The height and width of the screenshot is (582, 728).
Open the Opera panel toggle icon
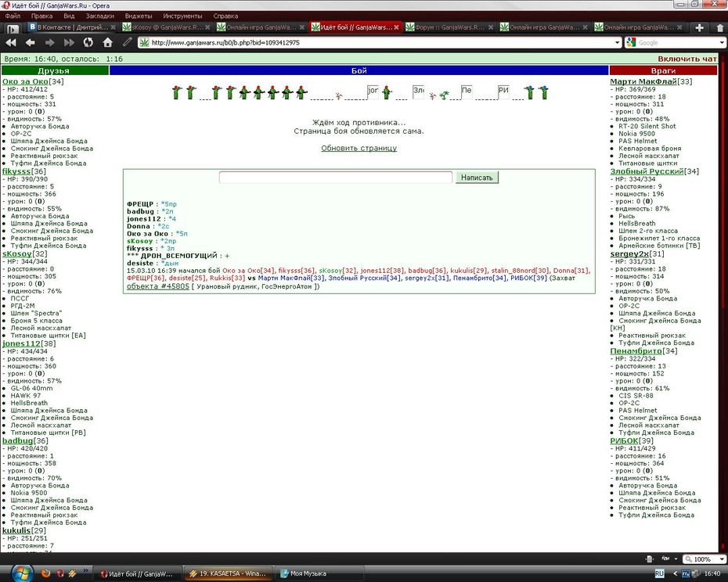click(13, 29)
